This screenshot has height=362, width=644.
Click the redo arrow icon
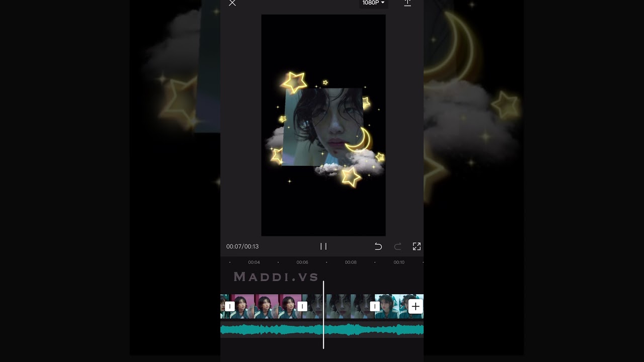(x=397, y=246)
